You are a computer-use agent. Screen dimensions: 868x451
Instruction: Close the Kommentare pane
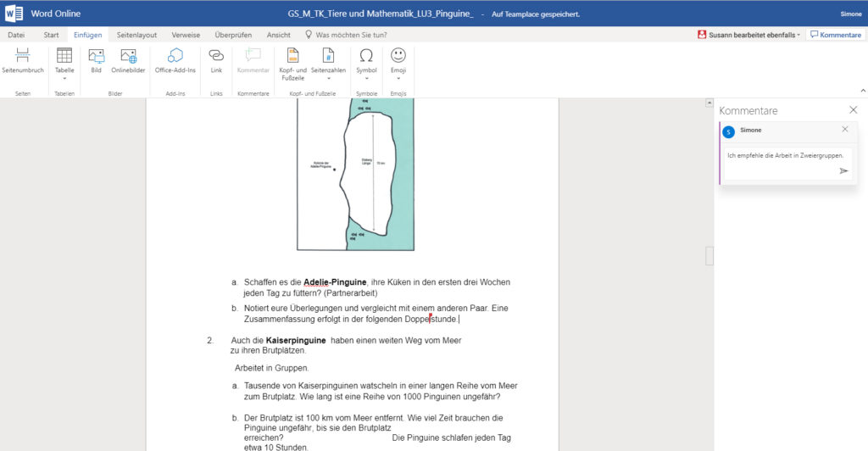pyautogui.click(x=853, y=110)
